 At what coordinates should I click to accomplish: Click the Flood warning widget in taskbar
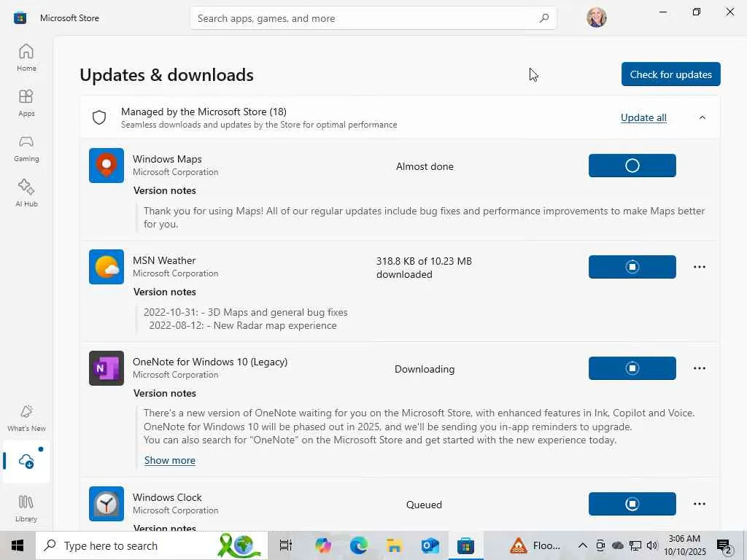tap(535, 545)
